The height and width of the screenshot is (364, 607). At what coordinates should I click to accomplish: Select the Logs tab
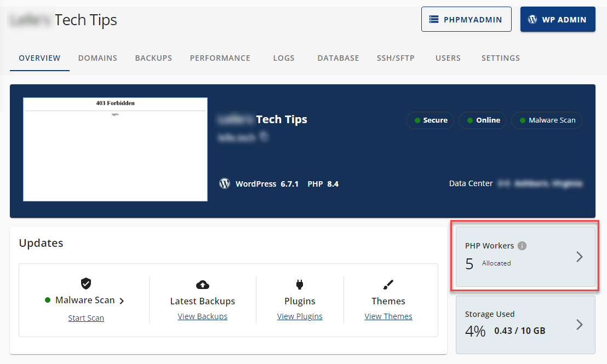[x=284, y=58]
